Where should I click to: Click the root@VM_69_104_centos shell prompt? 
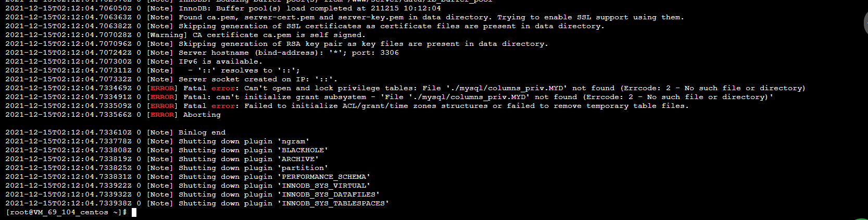(x=66, y=212)
